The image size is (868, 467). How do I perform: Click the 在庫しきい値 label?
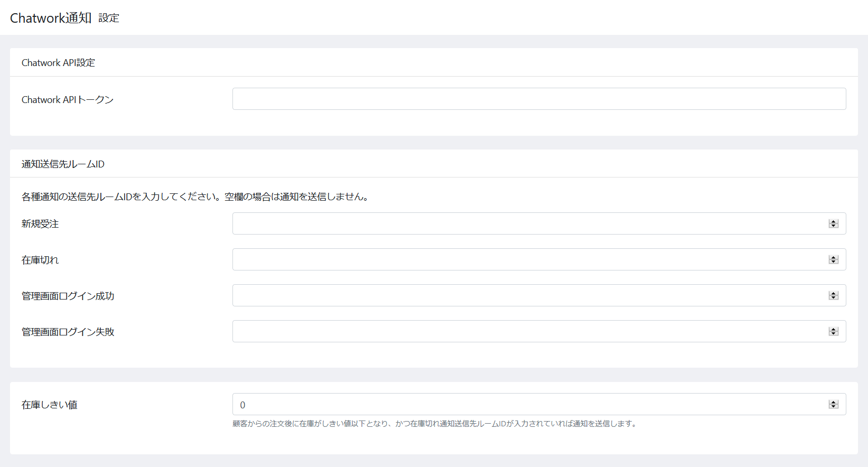click(50, 405)
